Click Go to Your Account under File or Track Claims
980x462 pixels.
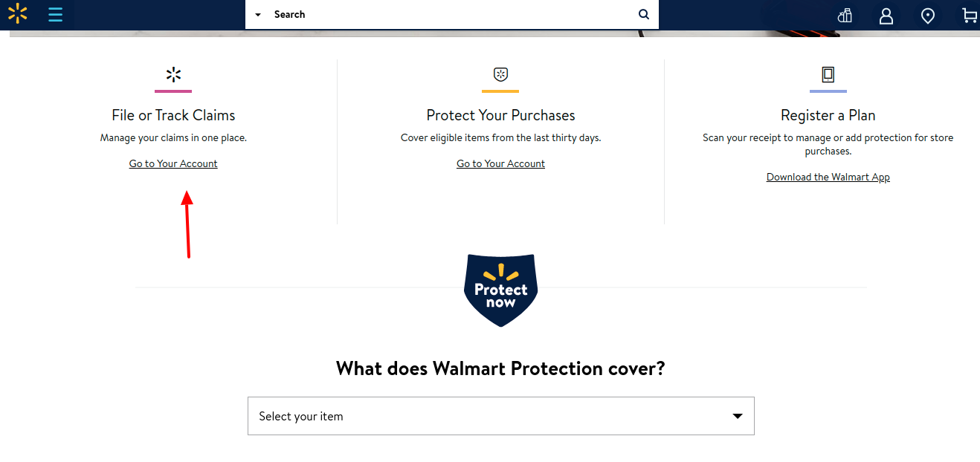(173, 163)
